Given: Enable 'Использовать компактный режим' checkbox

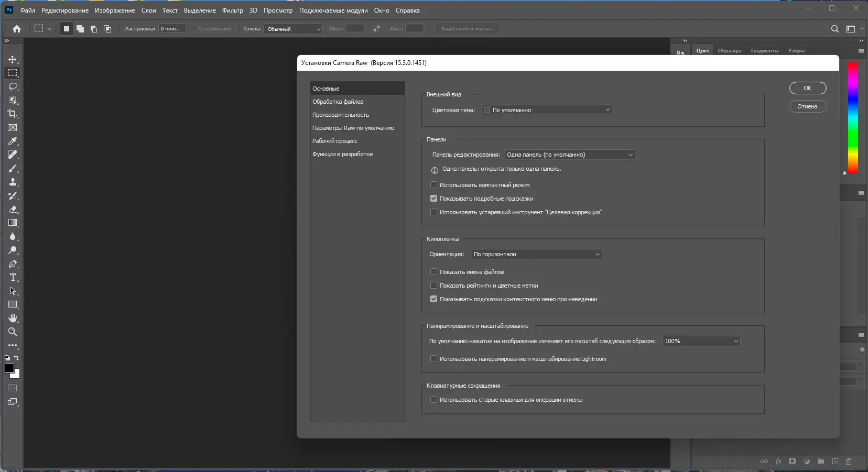Looking at the screenshot, I should point(433,185).
